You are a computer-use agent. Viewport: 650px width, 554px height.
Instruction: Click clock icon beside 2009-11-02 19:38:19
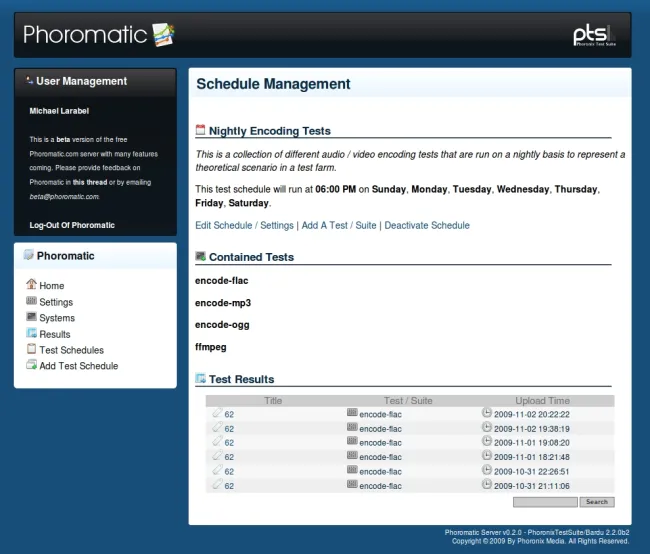click(x=486, y=427)
